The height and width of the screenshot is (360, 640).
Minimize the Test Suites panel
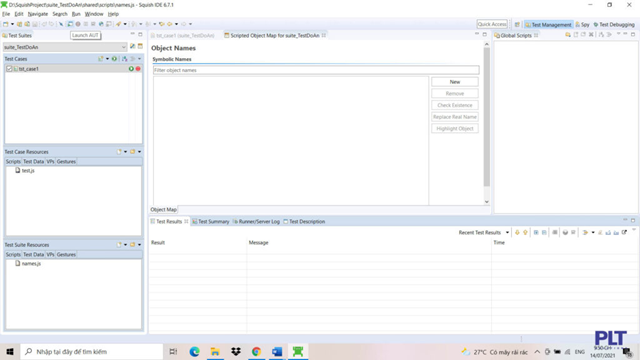click(133, 34)
